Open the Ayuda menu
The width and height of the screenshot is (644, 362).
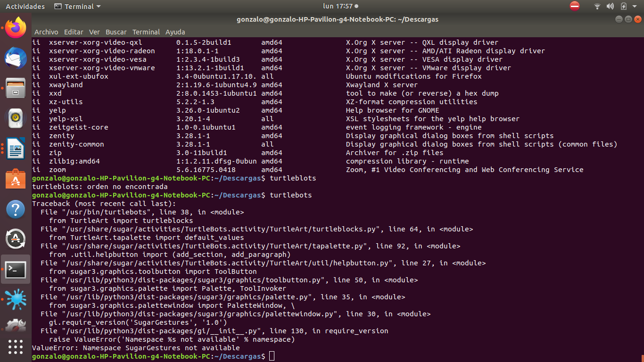(x=175, y=32)
